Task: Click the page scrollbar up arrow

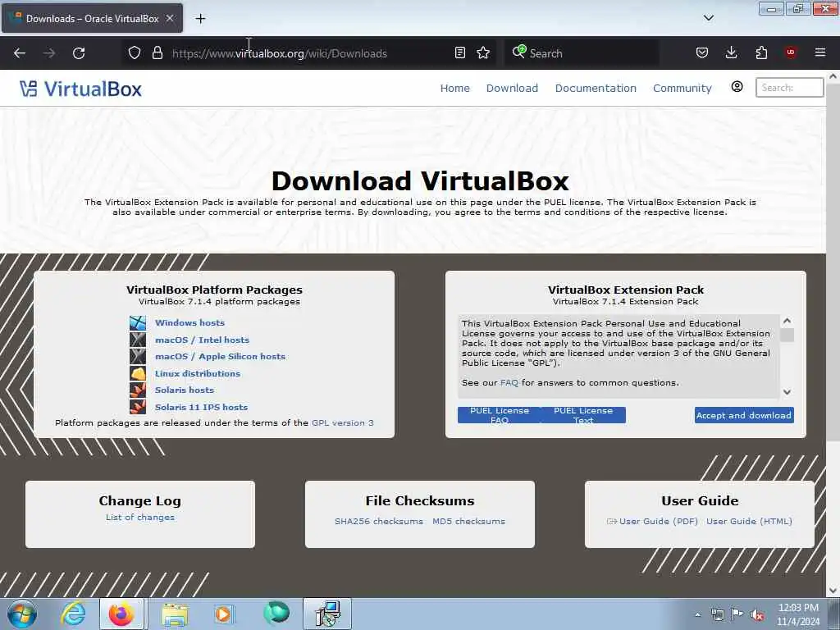Action: click(833, 76)
